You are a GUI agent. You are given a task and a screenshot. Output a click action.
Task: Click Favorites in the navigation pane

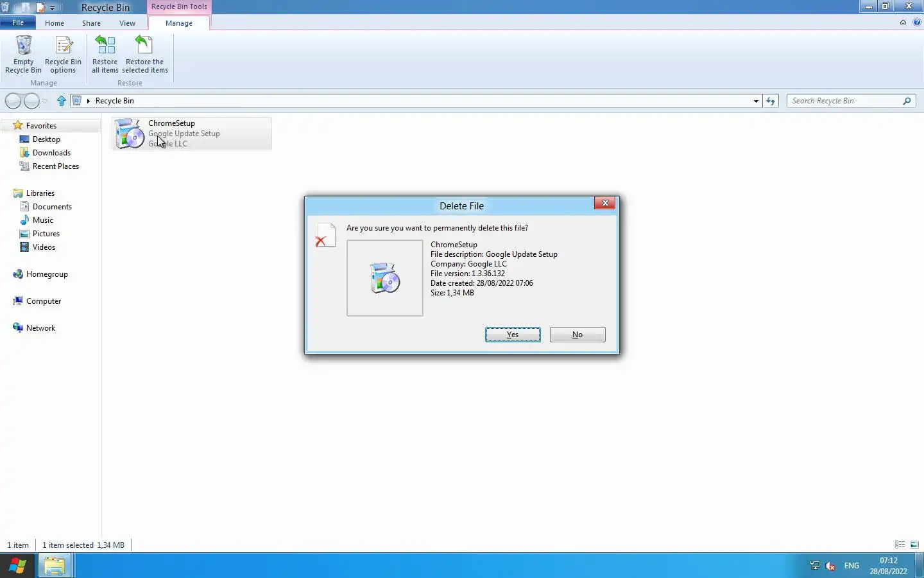click(x=41, y=126)
